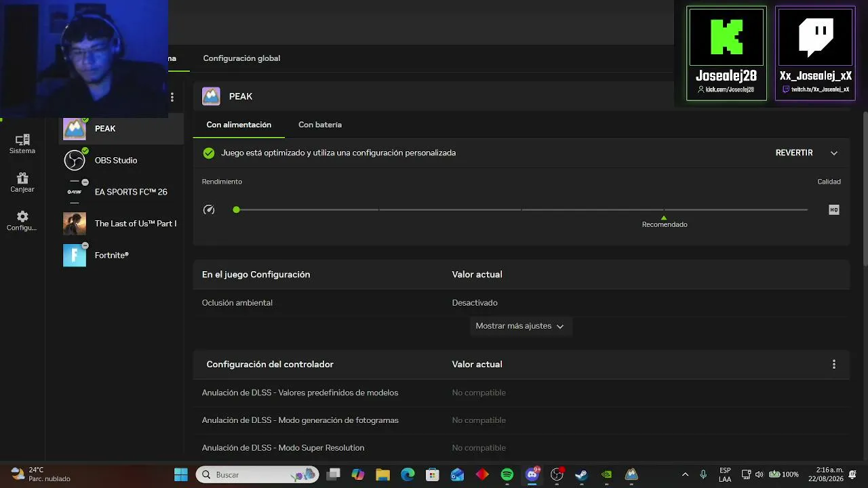The width and height of the screenshot is (868, 488).
Task: Expand Mostrar más ajustes
Action: pos(519,326)
